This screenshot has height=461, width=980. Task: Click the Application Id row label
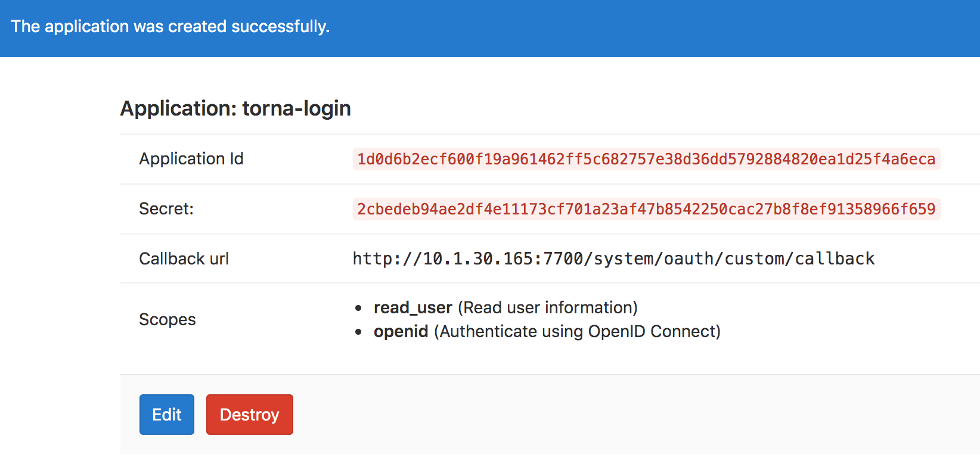tap(191, 158)
